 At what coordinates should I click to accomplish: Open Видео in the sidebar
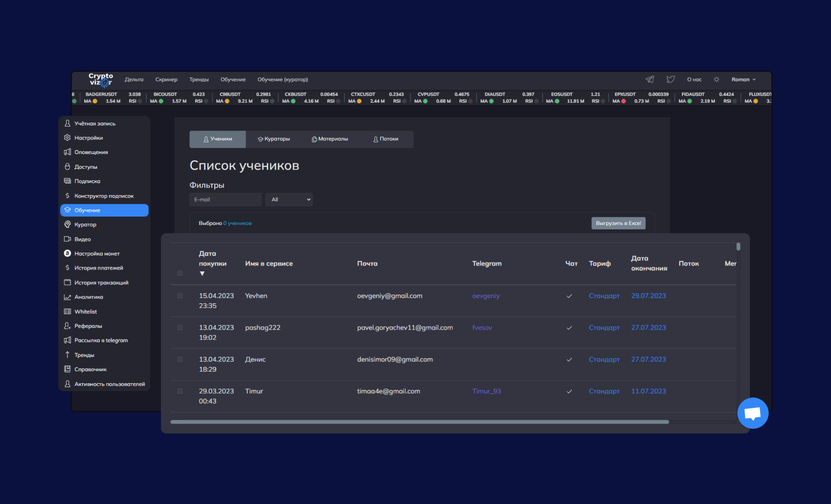point(82,239)
